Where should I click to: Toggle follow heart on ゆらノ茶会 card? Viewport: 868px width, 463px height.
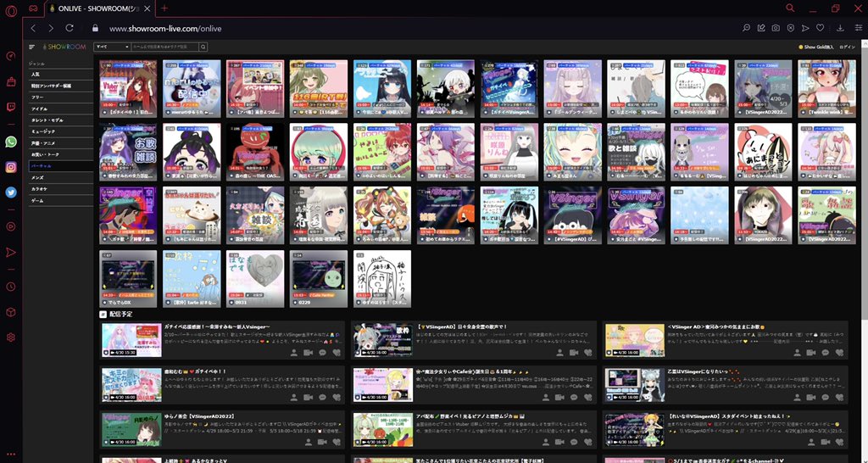pos(337,442)
